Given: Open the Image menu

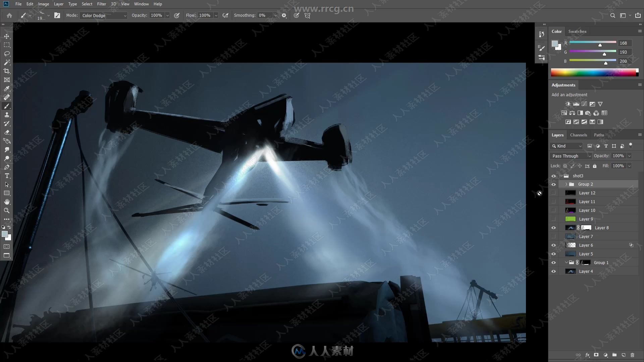Looking at the screenshot, I should [43, 4].
